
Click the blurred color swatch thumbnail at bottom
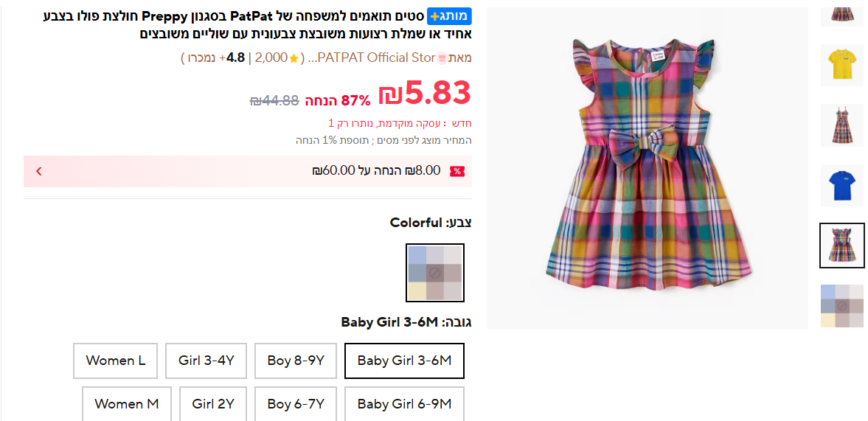pos(841,305)
